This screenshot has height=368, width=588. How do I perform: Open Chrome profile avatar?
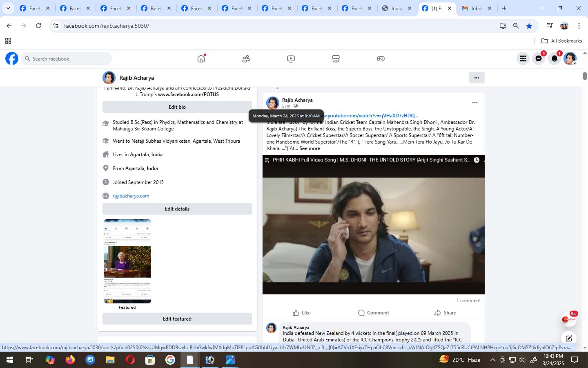[564, 26]
